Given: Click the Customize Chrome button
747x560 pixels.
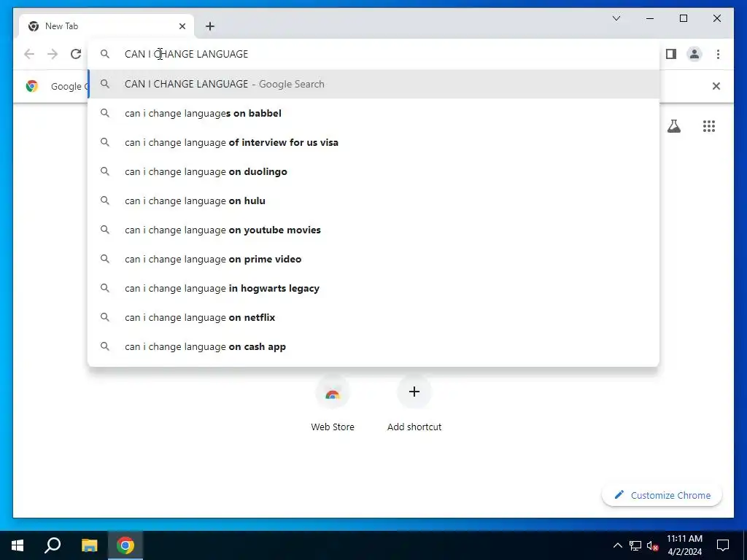Looking at the screenshot, I should (662, 495).
